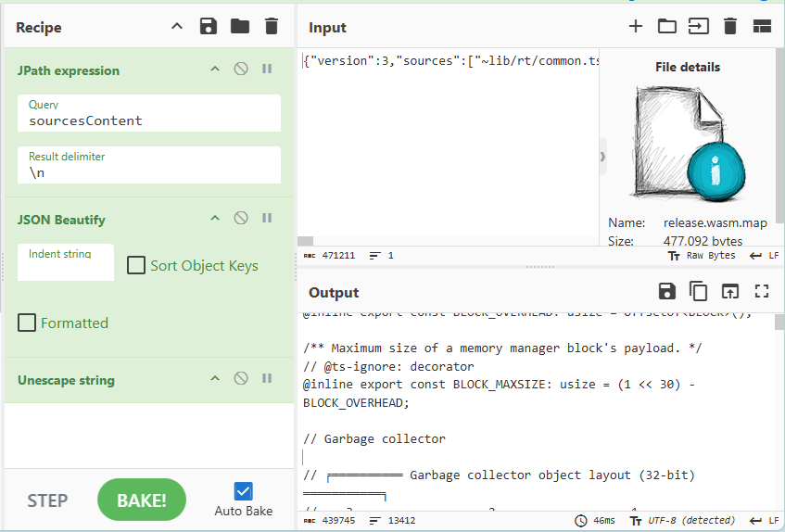
Task: Enable the Sort Object Keys checkbox
Action: 136,266
